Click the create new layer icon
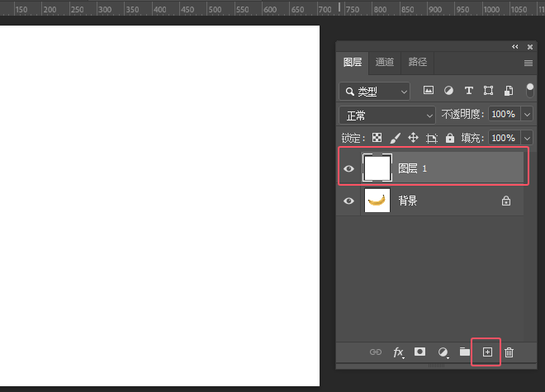Screen dimensions: 545x392 tap(487, 352)
